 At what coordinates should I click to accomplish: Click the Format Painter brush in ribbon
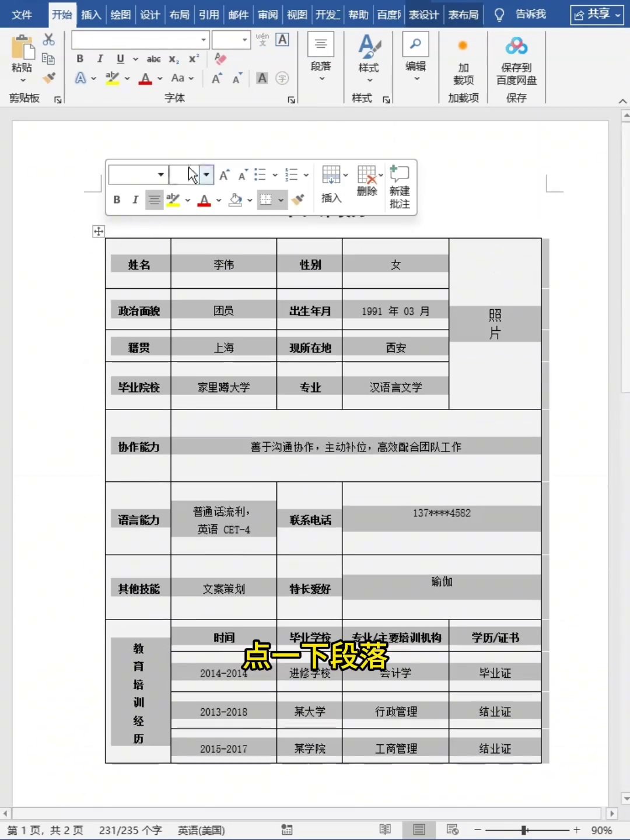[50, 78]
